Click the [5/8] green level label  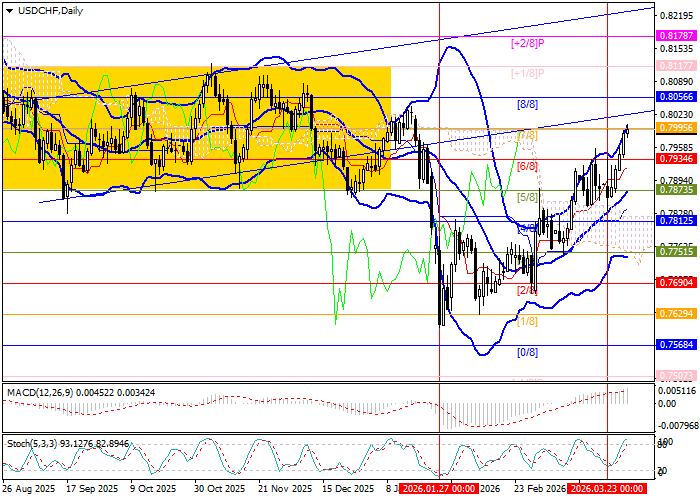[527, 197]
